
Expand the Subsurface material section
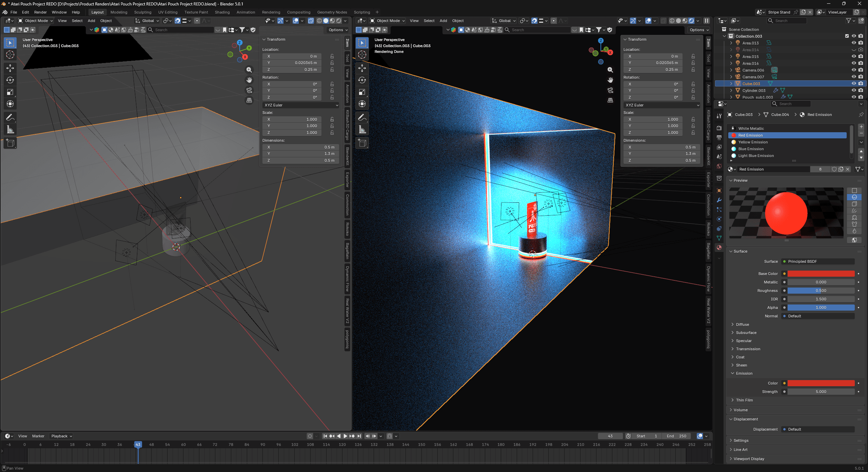[746, 333]
